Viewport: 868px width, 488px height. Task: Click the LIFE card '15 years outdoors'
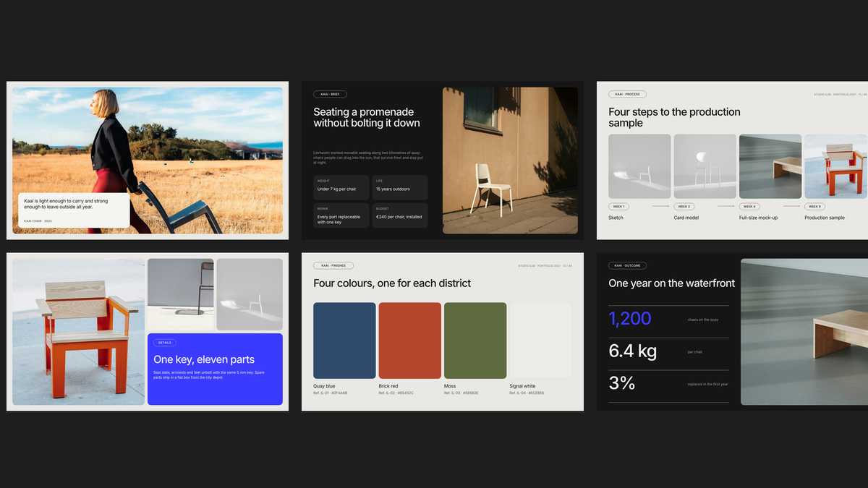pos(400,187)
